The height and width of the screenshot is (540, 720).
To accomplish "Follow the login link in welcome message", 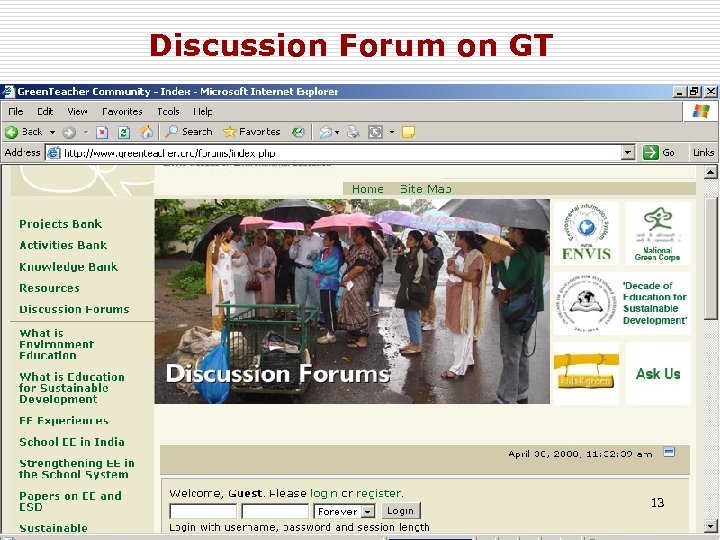I will 324,493.
